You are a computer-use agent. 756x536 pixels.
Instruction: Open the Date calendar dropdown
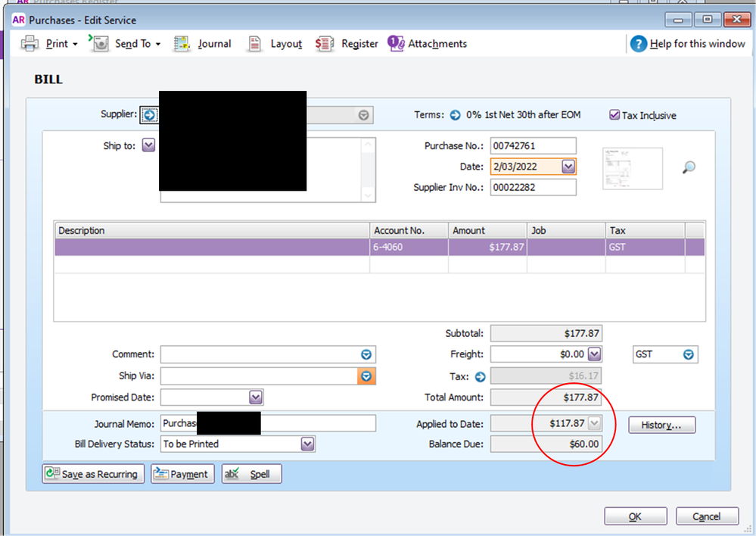[568, 167]
